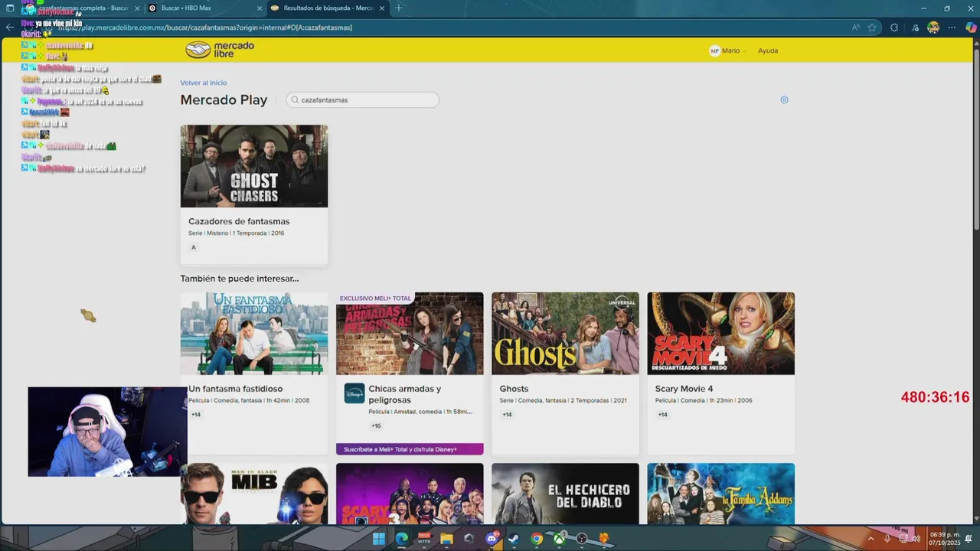Image resolution: width=980 pixels, height=551 pixels.
Task: Click the browser profile picture icon
Action: [933, 27]
